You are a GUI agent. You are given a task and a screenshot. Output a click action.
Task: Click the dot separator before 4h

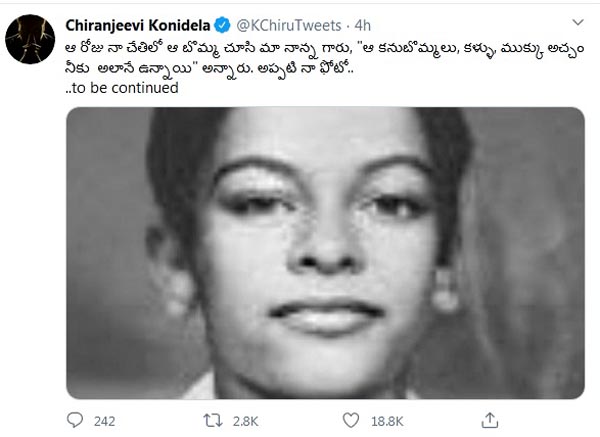point(348,26)
